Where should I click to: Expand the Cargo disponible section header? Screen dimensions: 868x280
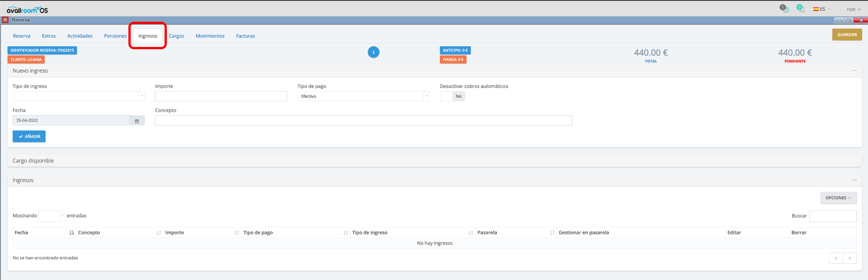(33, 161)
